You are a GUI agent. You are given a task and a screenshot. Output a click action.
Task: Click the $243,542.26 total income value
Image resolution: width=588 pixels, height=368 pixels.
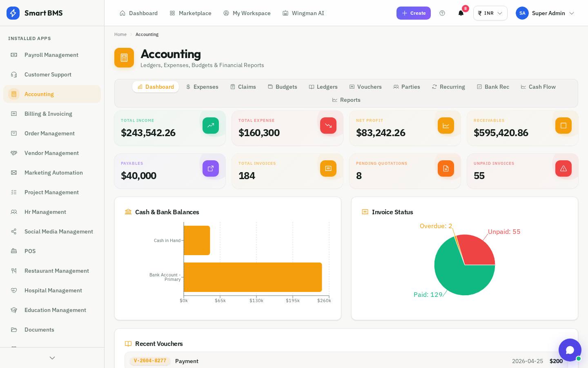click(x=148, y=132)
